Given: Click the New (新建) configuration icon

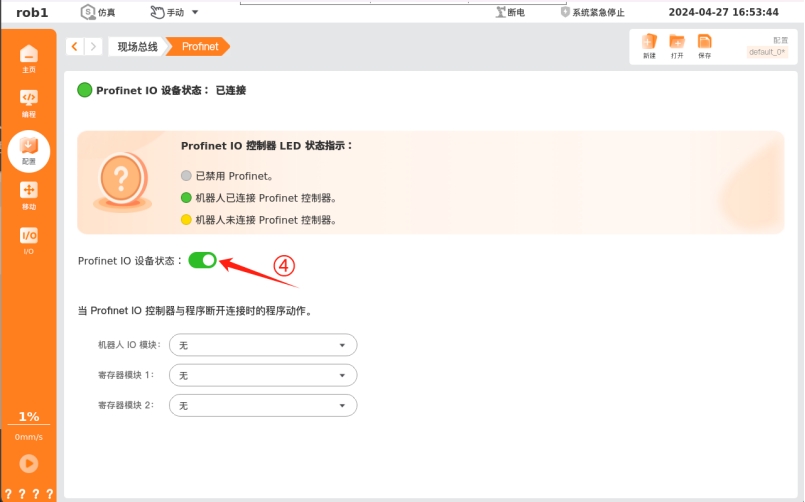Looking at the screenshot, I should pyautogui.click(x=649, y=46).
